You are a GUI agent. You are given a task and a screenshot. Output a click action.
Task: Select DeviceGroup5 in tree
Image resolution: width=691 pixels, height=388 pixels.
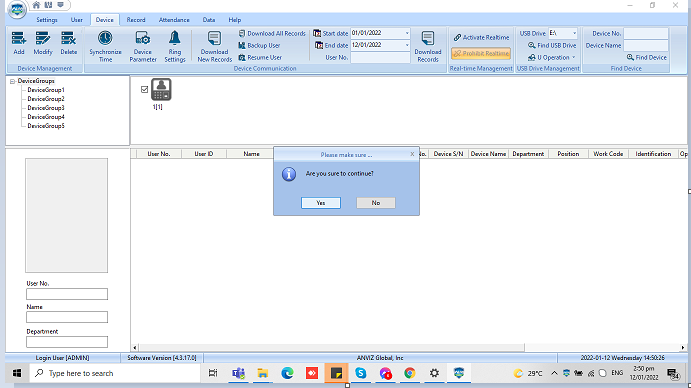click(46, 126)
